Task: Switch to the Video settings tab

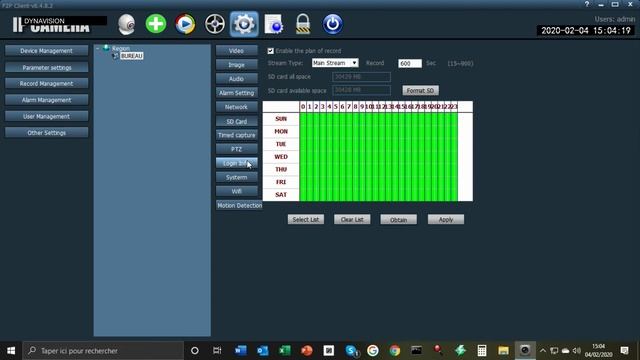Action: click(236, 51)
